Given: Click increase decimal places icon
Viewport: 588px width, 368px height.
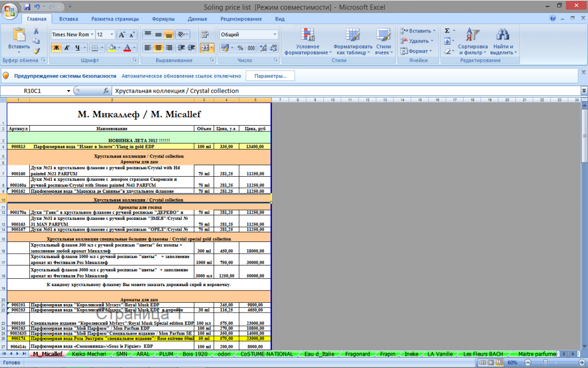Looking at the screenshot, I should 263,48.
